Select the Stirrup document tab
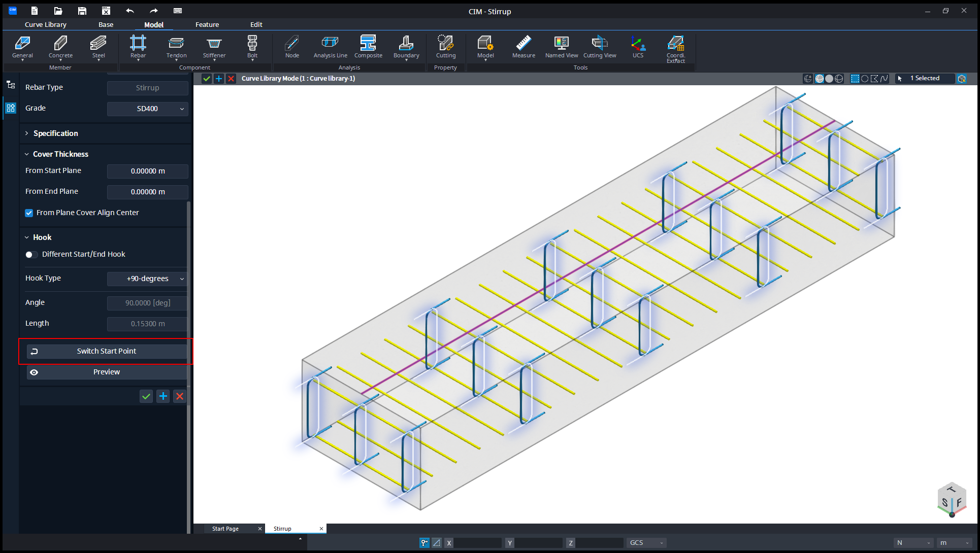The image size is (980, 553). [x=283, y=529]
